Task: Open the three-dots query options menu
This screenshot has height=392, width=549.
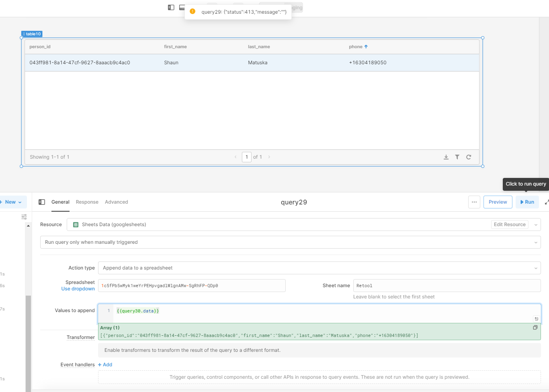Action: tap(474, 202)
